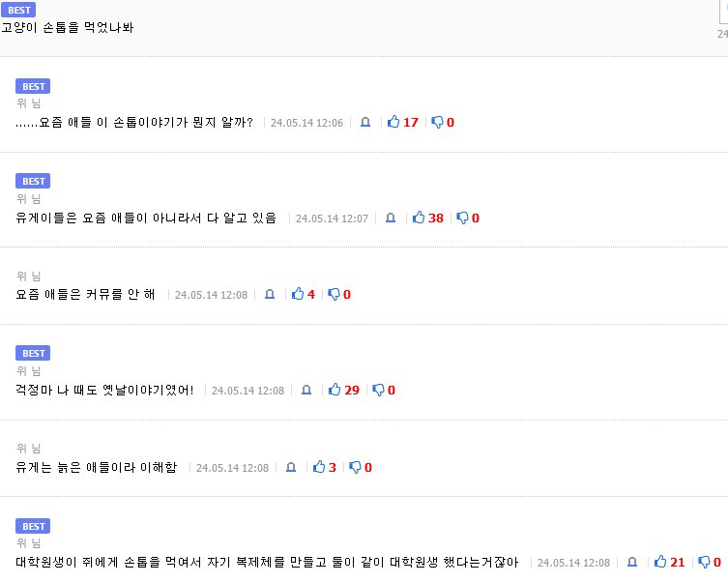Dislike the comment '유게는 늙은 애들이라 이해함'

(x=355, y=468)
